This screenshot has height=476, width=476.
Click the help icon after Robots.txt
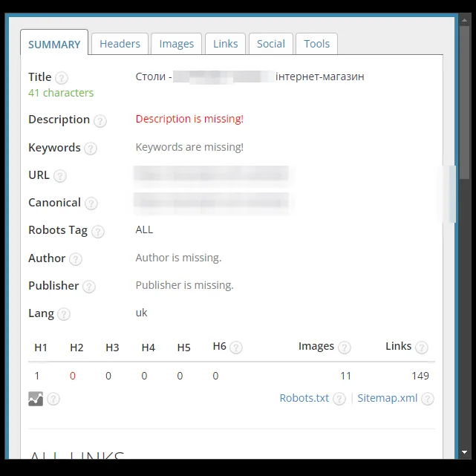coord(339,399)
